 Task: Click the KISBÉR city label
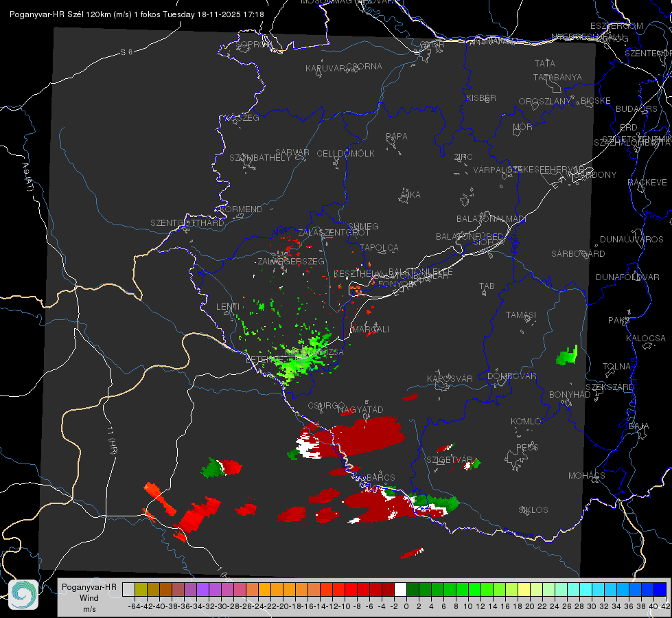point(481,98)
